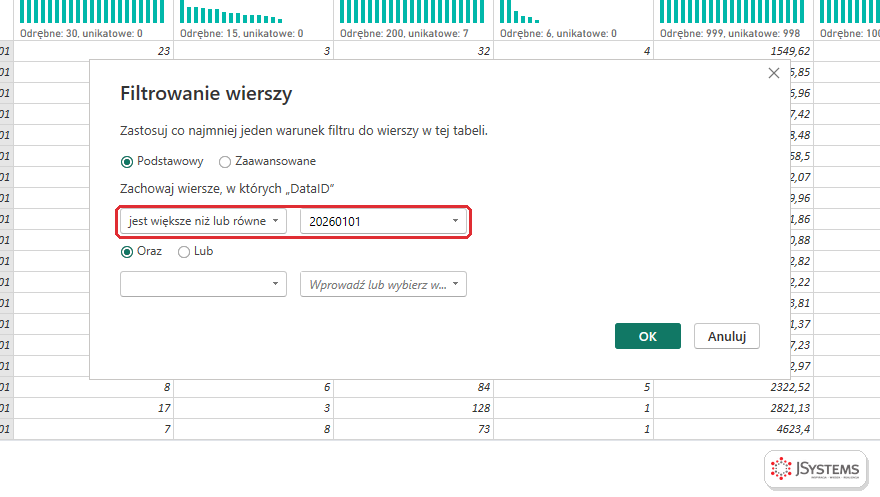The width and height of the screenshot is (880, 497).
Task: Click the distribution chart above 'Odrębne: 15'
Action: click(231, 12)
